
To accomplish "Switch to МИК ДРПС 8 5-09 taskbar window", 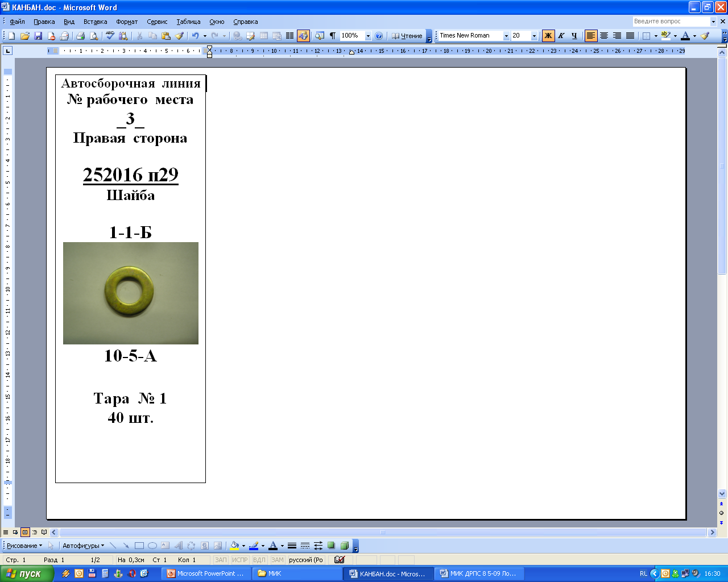I will [x=478, y=573].
